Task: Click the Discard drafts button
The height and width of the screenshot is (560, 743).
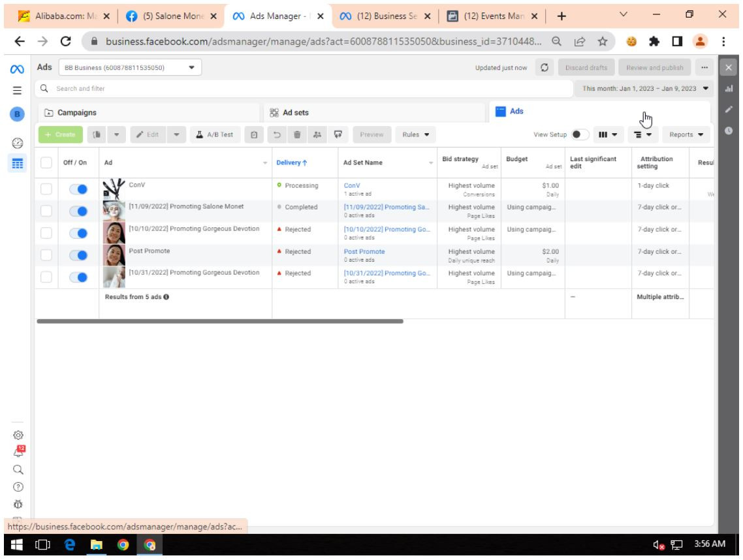Action: coord(586,68)
